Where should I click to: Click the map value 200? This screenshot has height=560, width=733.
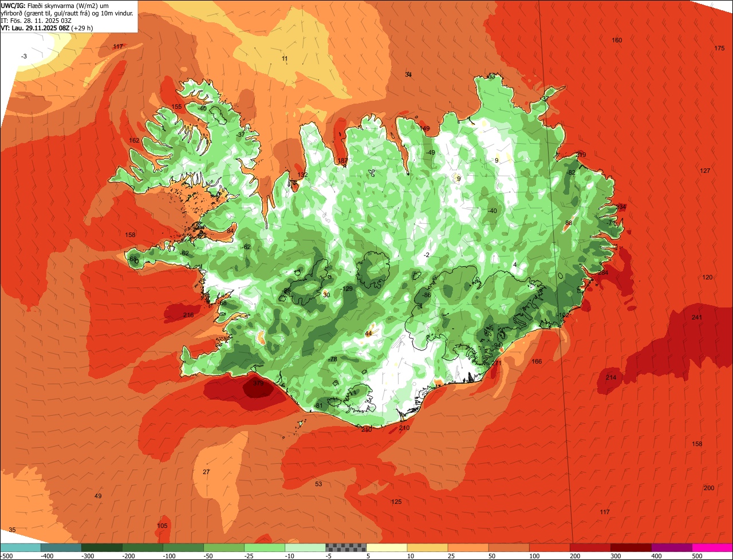(x=709, y=488)
